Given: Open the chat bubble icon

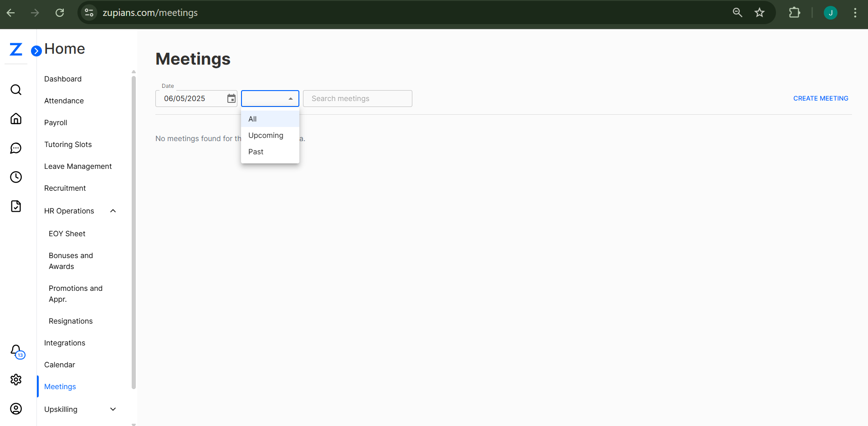Looking at the screenshot, I should 16,148.
